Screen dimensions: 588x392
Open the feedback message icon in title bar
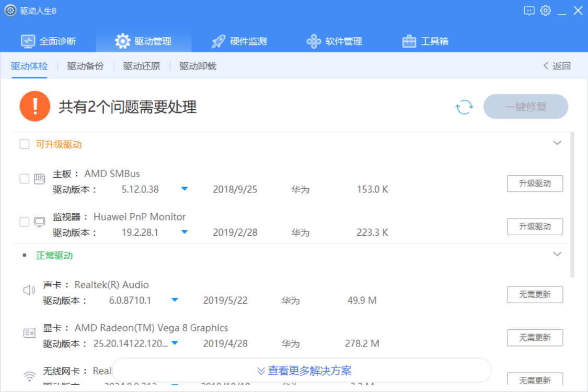coord(529,10)
